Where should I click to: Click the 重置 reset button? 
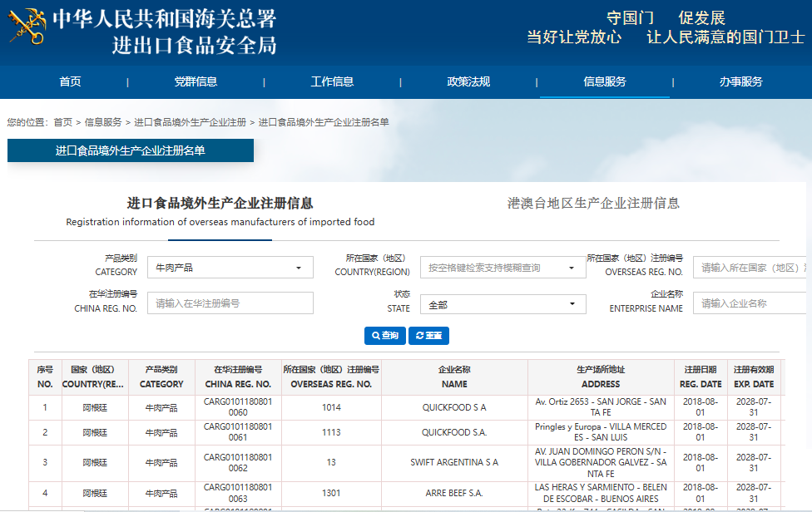coord(428,336)
